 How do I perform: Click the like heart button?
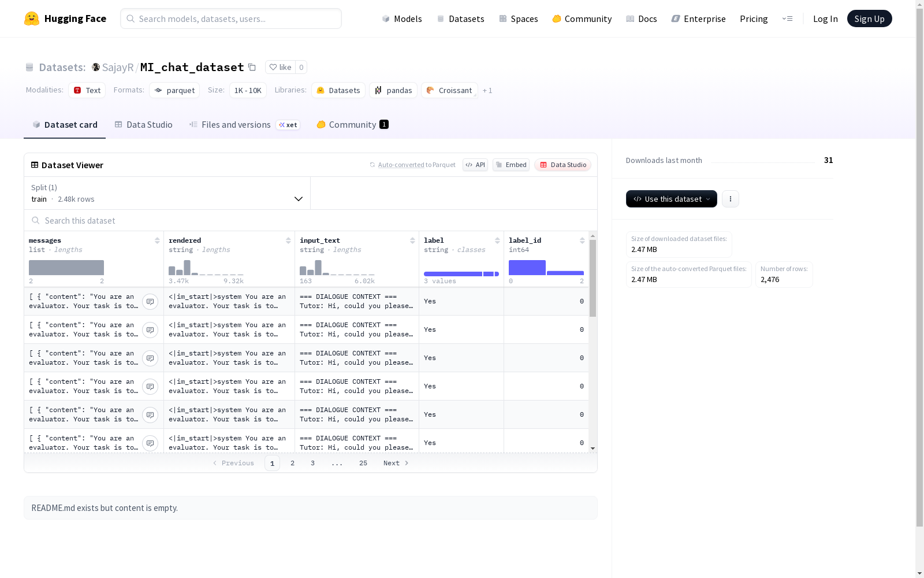pos(280,67)
